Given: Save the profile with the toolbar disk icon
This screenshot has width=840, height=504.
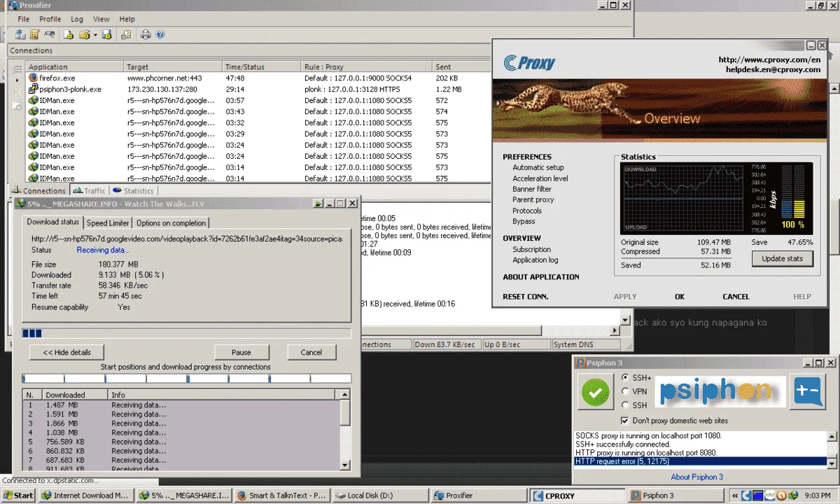Looking at the screenshot, I should [106, 34].
